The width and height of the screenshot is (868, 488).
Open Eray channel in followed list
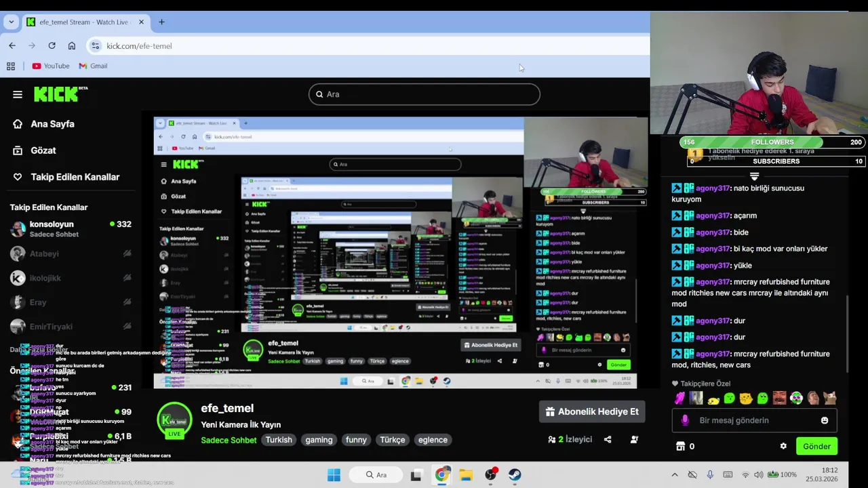coord(71,302)
